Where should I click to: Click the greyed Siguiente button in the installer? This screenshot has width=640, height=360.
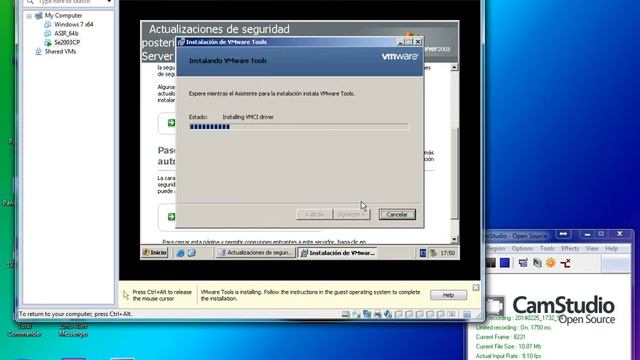[x=351, y=214]
